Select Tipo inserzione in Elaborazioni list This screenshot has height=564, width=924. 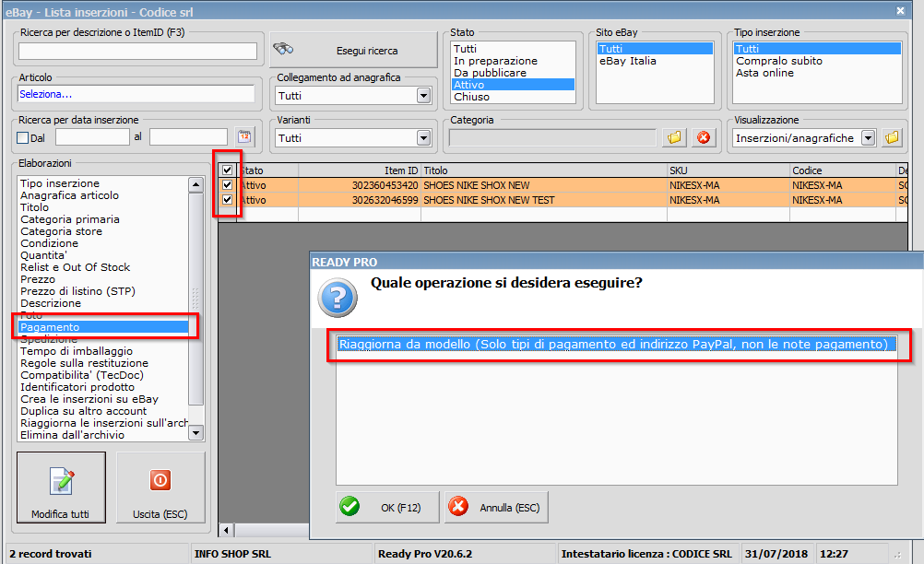(x=103, y=183)
